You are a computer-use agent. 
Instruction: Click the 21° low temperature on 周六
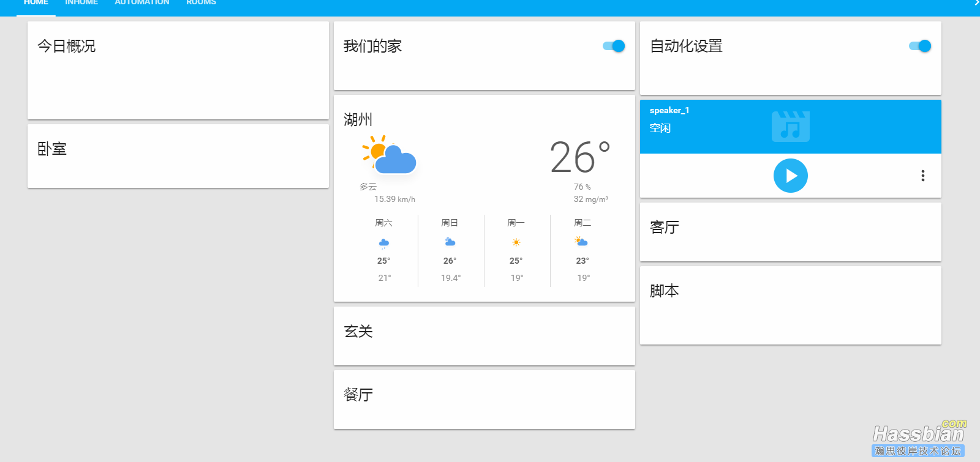(x=385, y=278)
